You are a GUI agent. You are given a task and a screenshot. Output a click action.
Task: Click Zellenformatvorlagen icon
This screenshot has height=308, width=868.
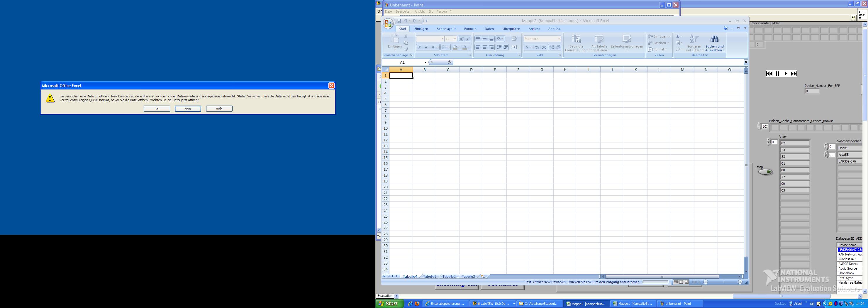click(627, 39)
